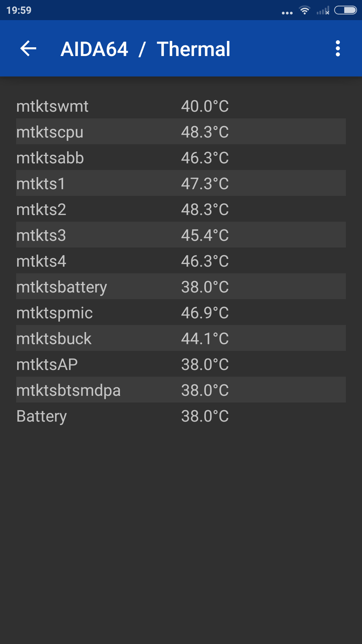Select the mtktscpu temperature row
Screen dimensions: 362x644
click(x=181, y=132)
